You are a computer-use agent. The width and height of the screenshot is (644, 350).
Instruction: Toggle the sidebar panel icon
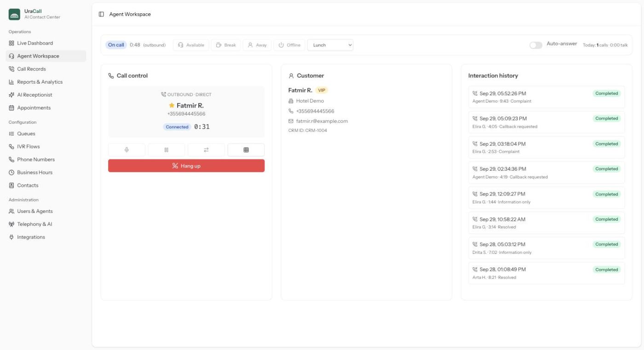[x=101, y=14]
